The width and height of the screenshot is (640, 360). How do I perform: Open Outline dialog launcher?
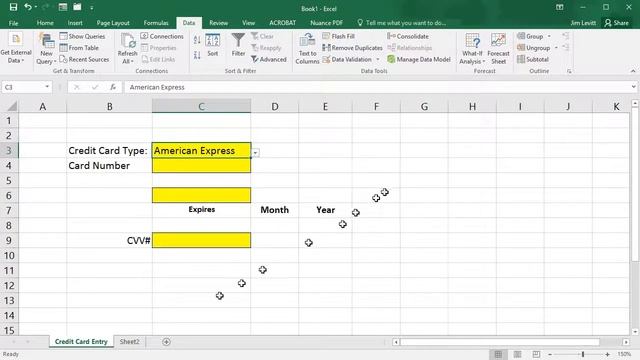[x=569, y=71]
